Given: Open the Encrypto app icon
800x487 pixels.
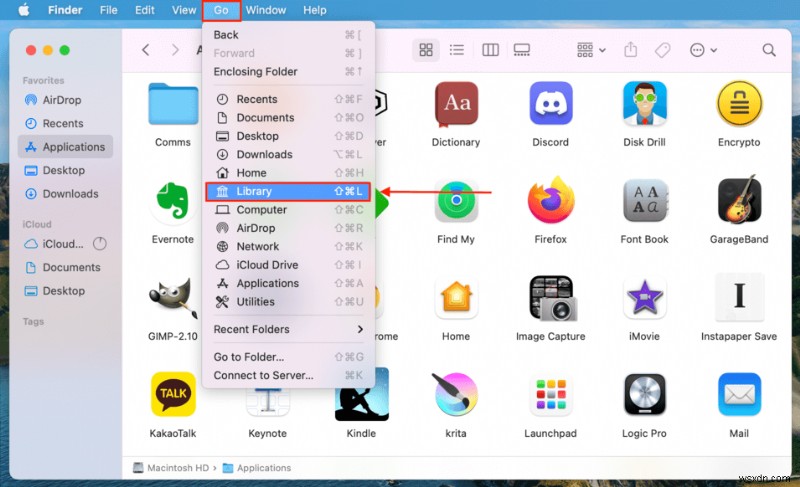Looking at the screenshot, I should (x=739, y=104).
